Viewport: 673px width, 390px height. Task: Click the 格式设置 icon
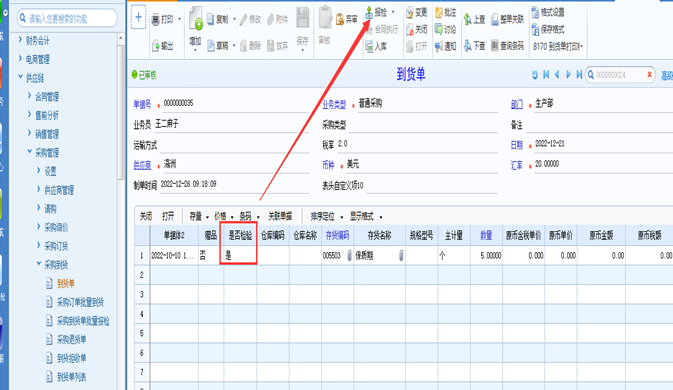tap(535, 12)
